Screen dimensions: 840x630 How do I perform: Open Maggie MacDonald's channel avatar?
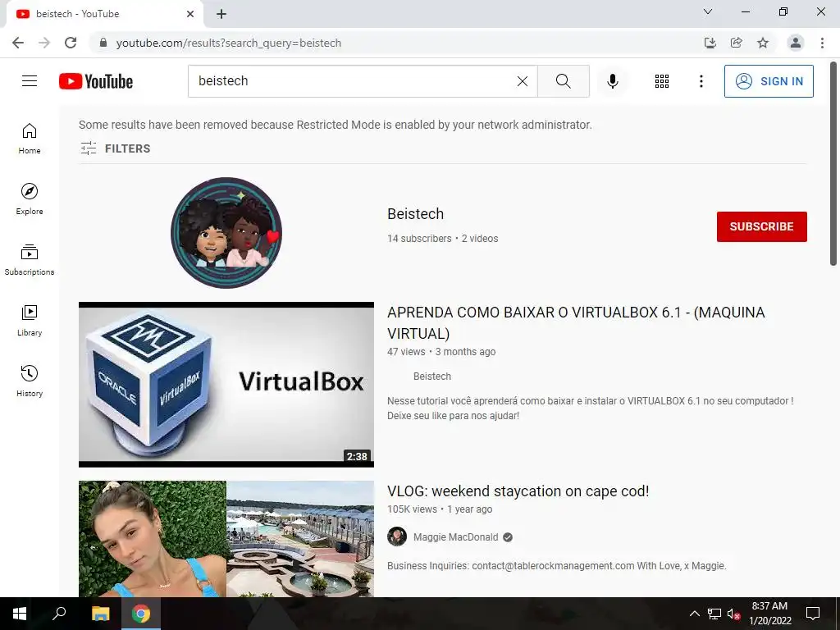click(397, 536)
